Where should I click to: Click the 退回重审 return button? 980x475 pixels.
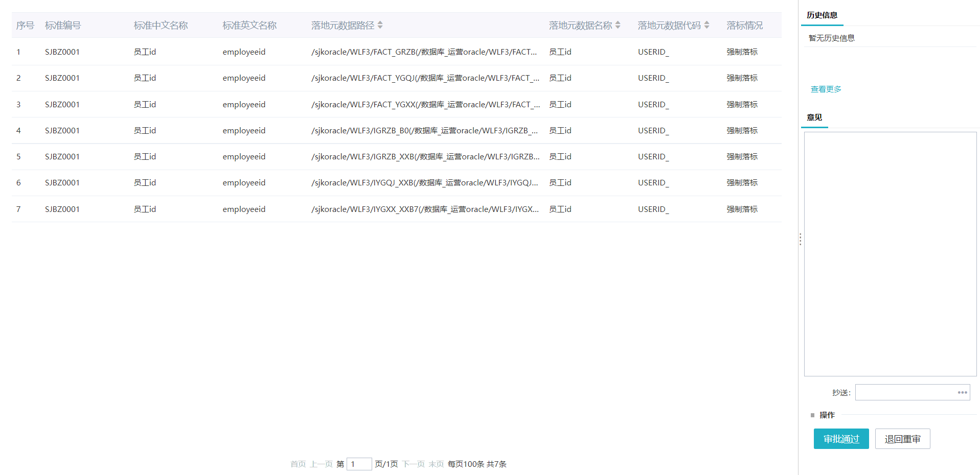coord(902,439)
